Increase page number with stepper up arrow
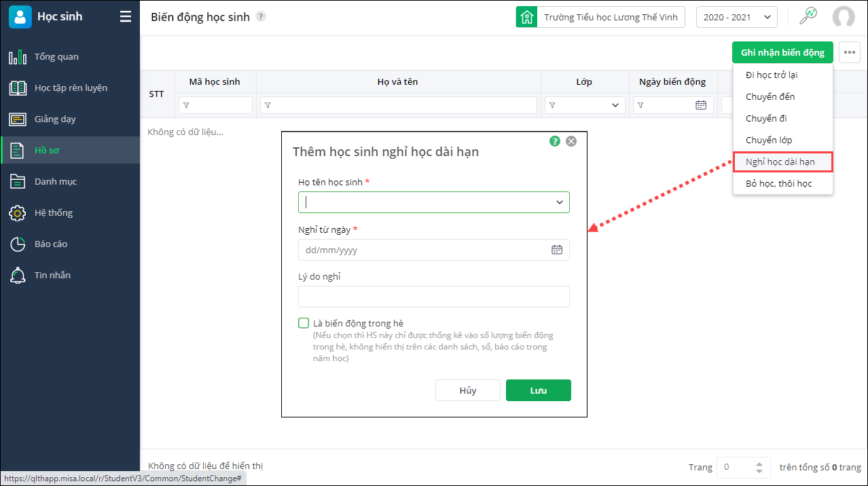868x486 pixels. [x=759, y=463]
